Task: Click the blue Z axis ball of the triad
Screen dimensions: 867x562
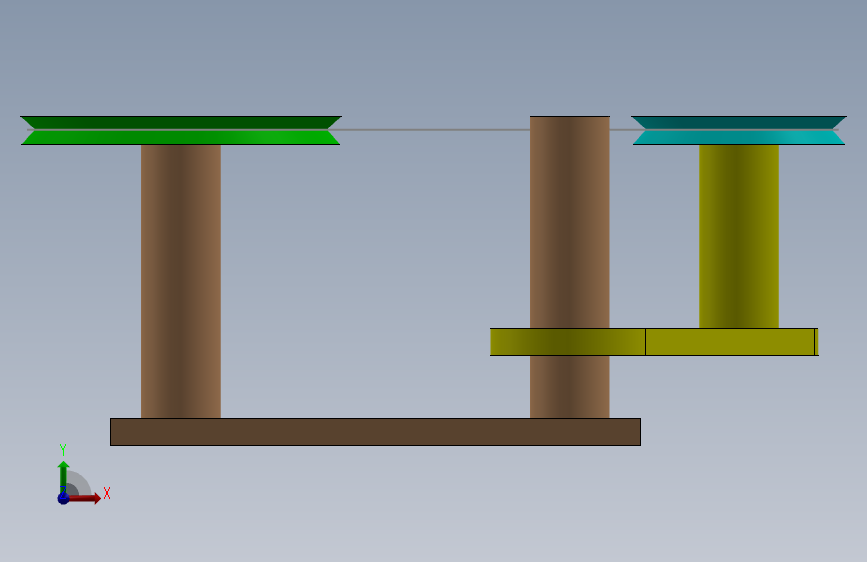Action: (64, 498)
